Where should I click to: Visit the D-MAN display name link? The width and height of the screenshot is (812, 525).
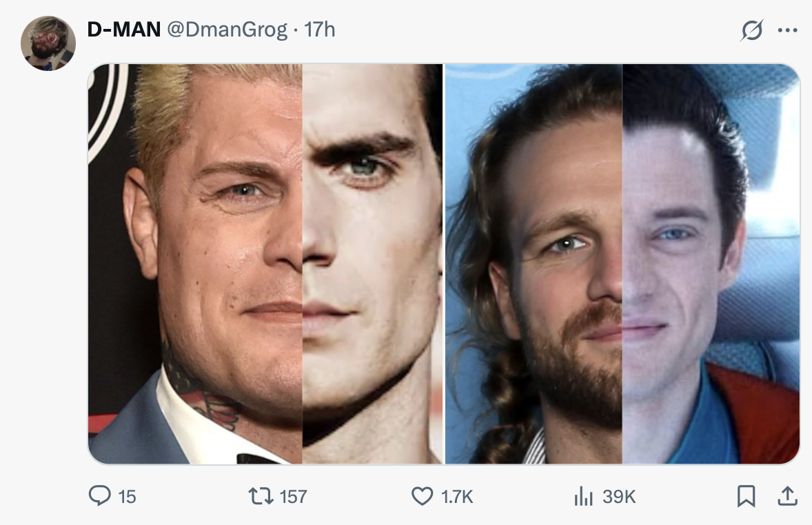pyautogui.click(x=124, y=30)
